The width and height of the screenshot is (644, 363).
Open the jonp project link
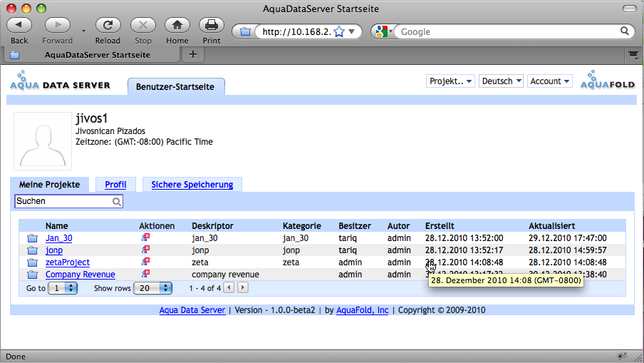click(x=54, y=250)
